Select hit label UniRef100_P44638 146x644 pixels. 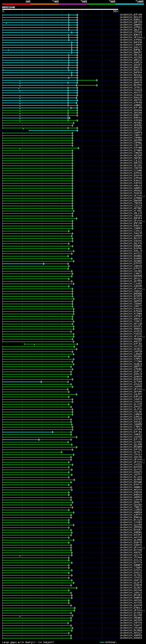131,193
